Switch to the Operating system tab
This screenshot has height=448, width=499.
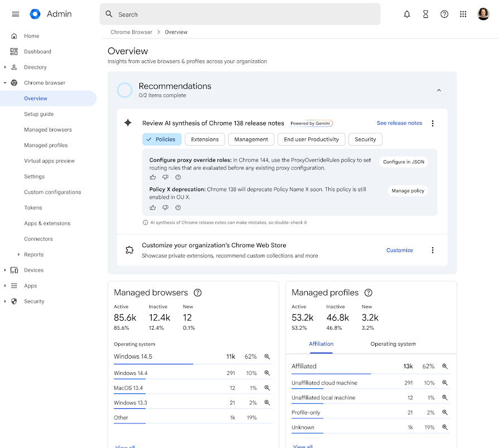coord(393,344)
